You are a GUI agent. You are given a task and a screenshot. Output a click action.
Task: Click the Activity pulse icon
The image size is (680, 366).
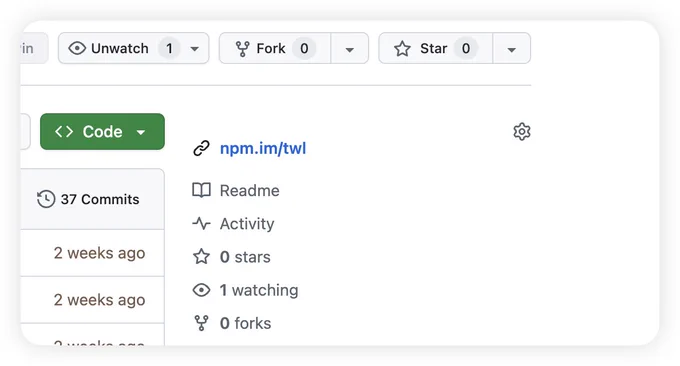pyautogui.click(x=201, y=223)
